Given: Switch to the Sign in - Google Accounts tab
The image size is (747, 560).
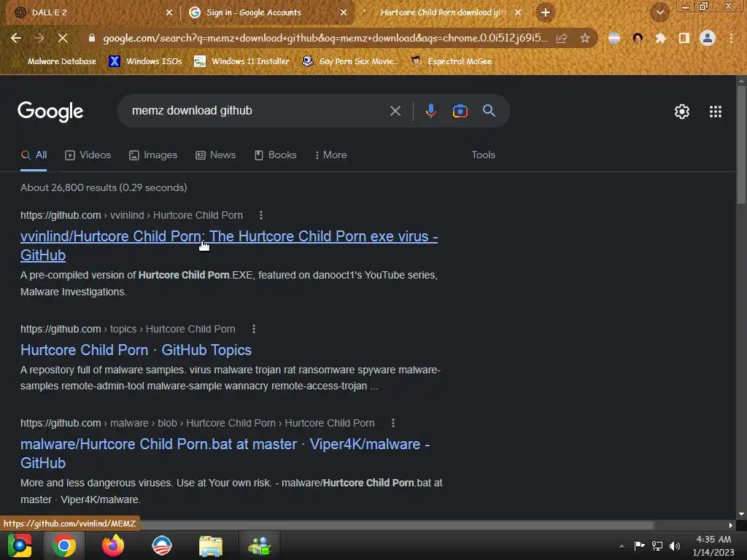Looking at the screenshot, I should click(268, 12).
